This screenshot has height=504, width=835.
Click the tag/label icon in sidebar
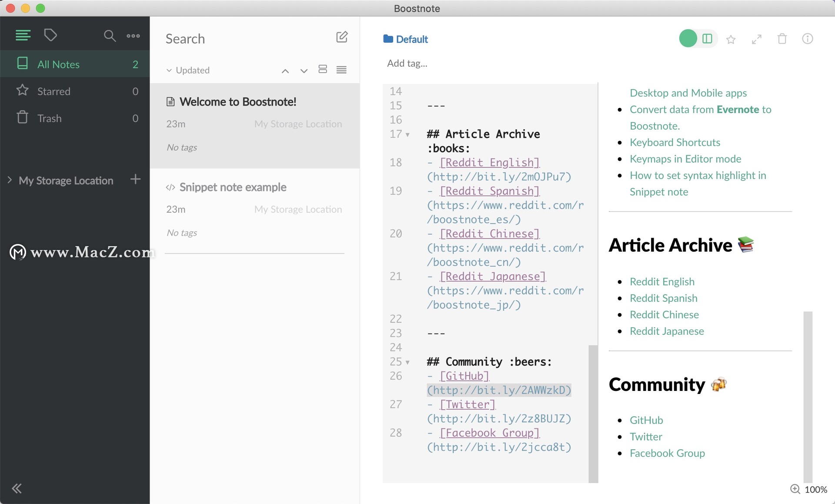coord(51,36)
